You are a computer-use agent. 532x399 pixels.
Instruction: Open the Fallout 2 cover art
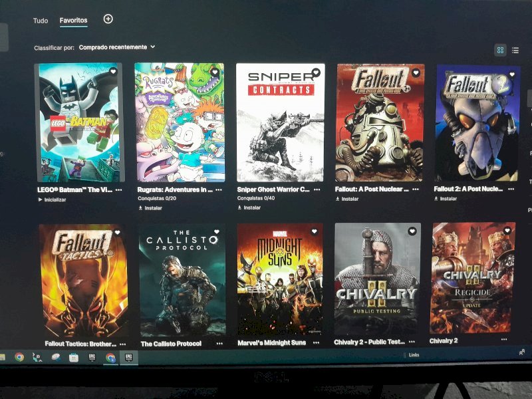pos(477,123)
